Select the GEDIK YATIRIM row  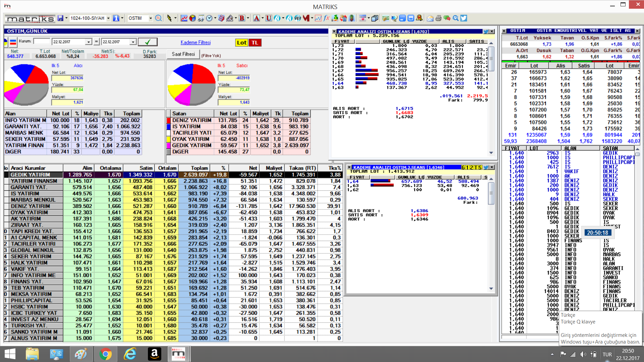click(x=173, y=175)
